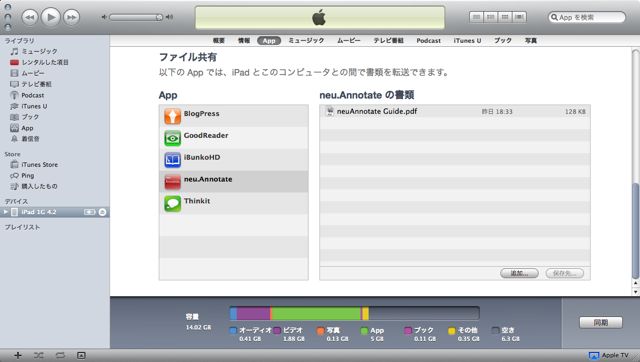
Task: Show the artwork viewer panel
Action: (x=81, y=355)
